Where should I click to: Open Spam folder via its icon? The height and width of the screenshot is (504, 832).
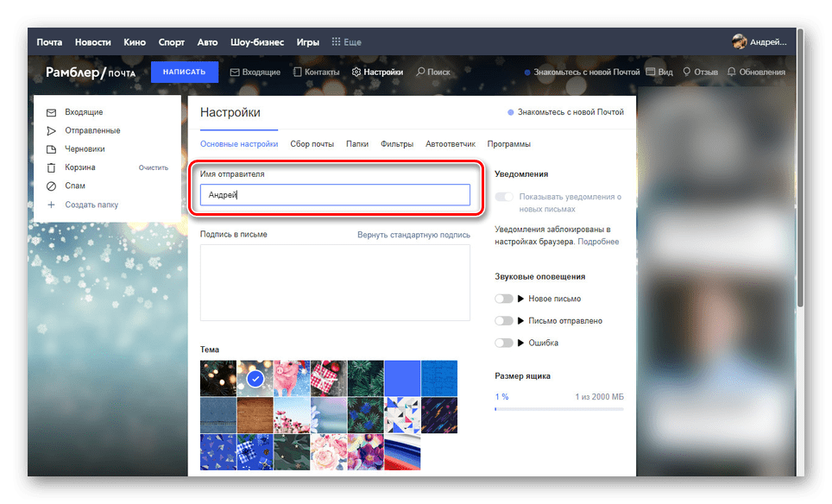tap(51, 186)
